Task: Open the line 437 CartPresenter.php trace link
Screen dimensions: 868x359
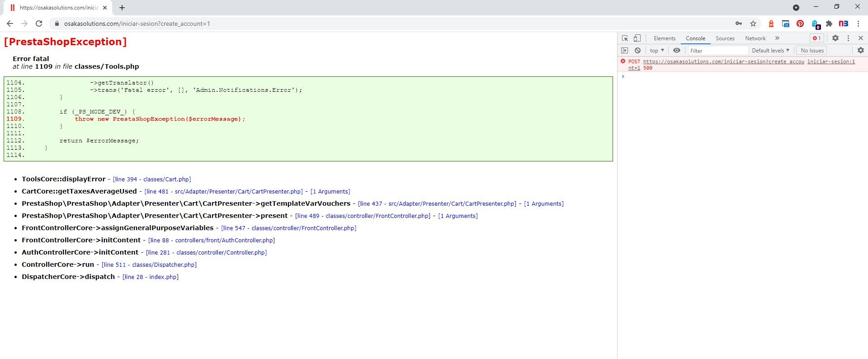Action: [437, 204]
